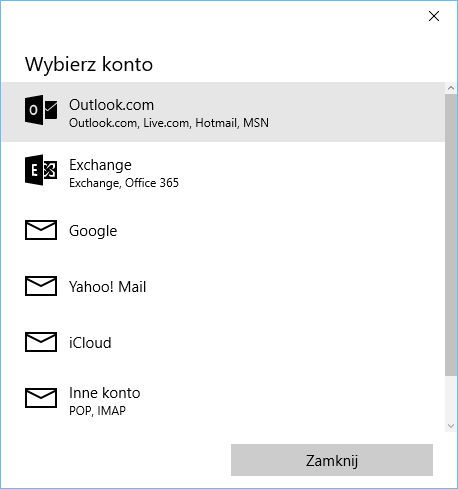Click the 'Outlook.com, Live.com, Hotmail, MSN' subtitle
This screenshot has height=489, width=458.
click(x=169, y=123)
